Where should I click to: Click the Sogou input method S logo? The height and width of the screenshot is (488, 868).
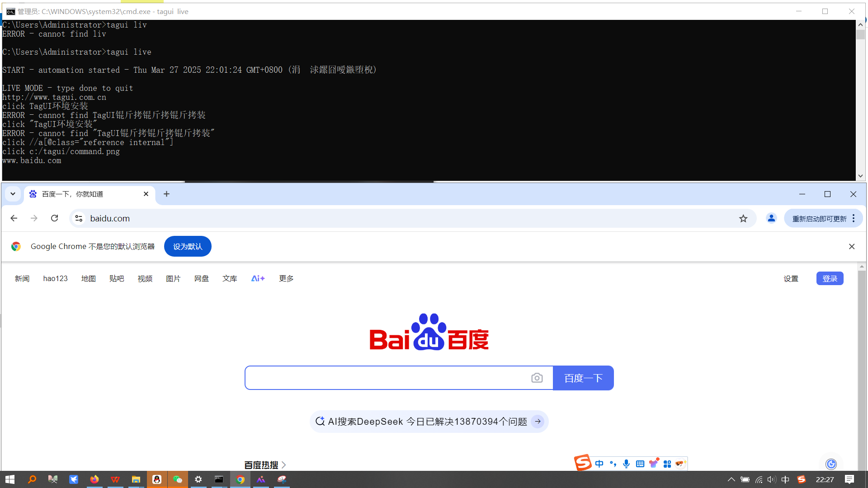click(x=583, y=463)
